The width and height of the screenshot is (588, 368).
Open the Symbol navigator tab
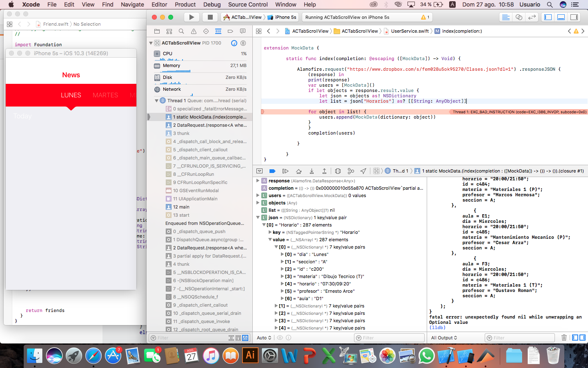point(169,31)
